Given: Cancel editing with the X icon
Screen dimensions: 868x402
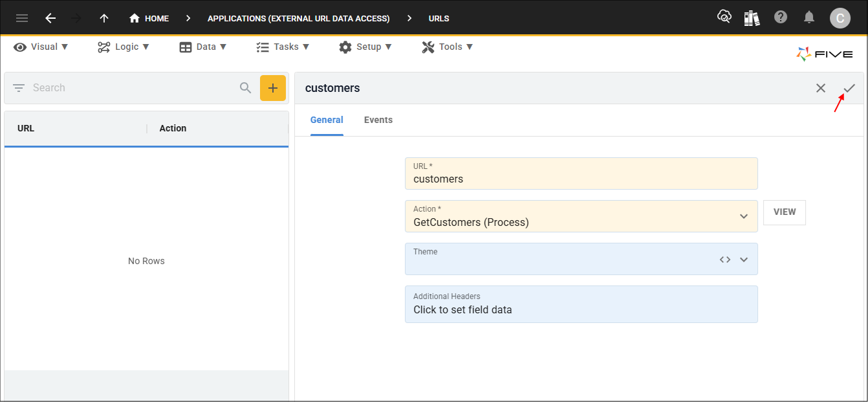Looking at the screenshot, I should pos(821,88).
